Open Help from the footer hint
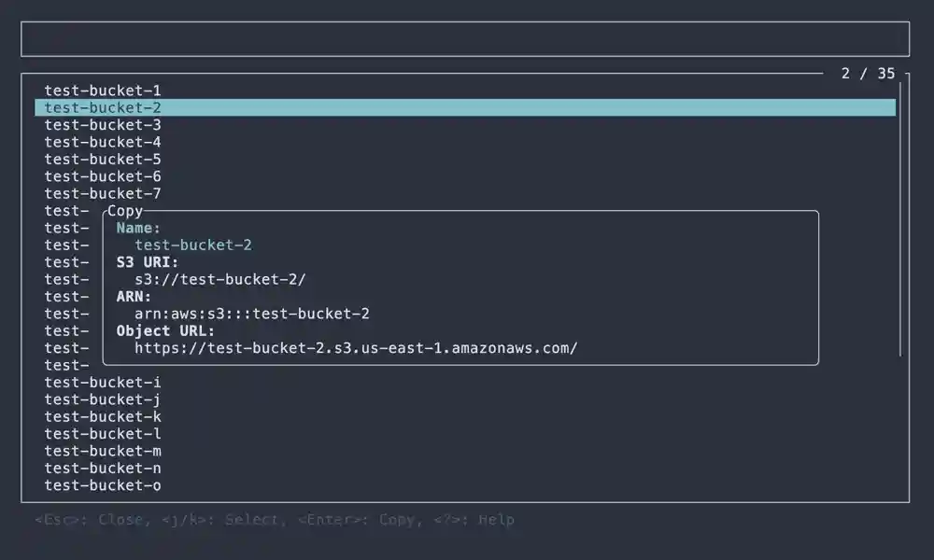The width and height of the screenshot is (934, 560). tap(474, 520)
